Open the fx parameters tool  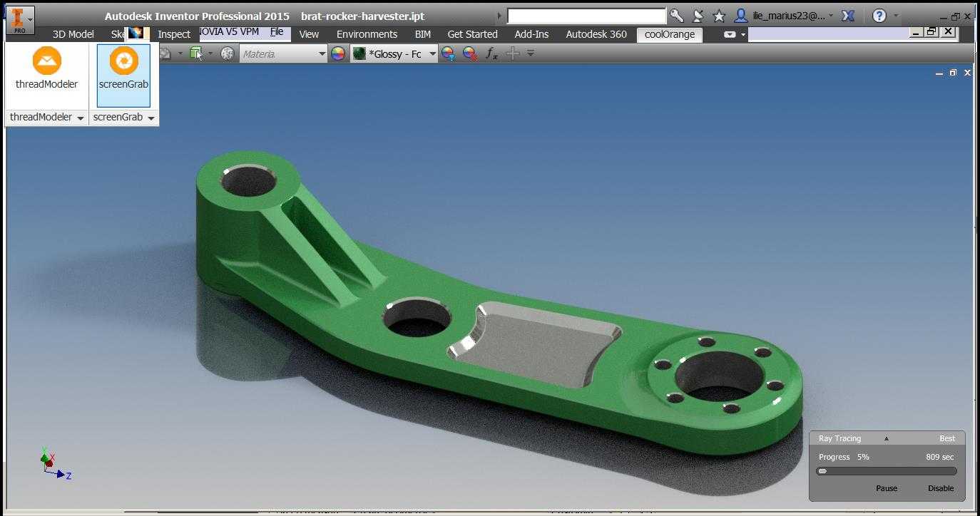(491, 53)
